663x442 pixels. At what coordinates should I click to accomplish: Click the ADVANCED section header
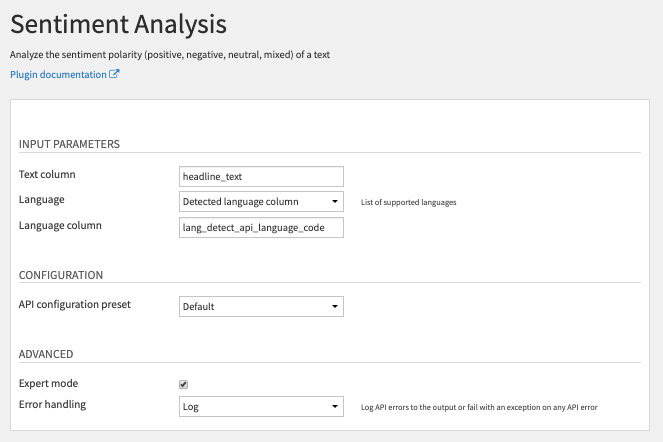[46, 354]
